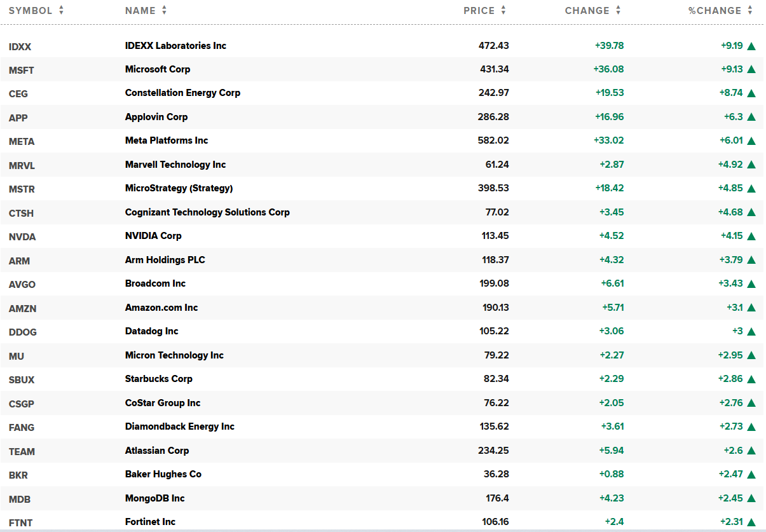This screenshot has width=766, height=532.
Task: Open the AMZN ticker symbol
Action: pyautogui.click(x=22, y=308)
